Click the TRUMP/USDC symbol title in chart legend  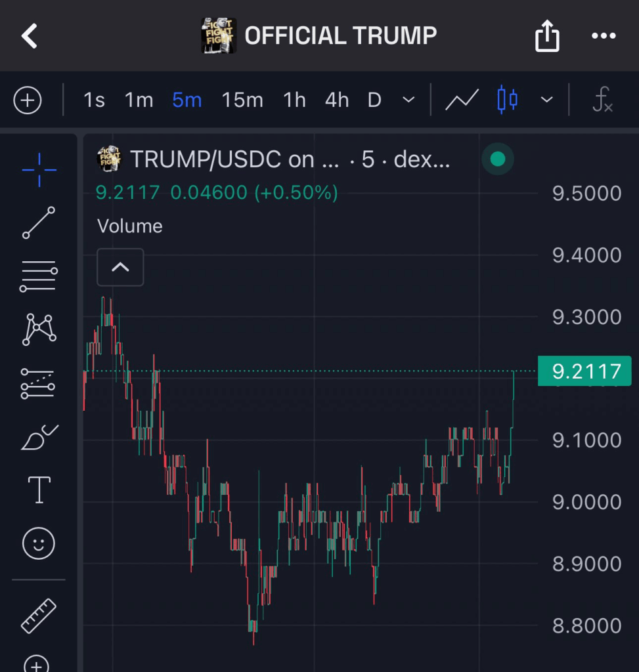pos(290,159)
